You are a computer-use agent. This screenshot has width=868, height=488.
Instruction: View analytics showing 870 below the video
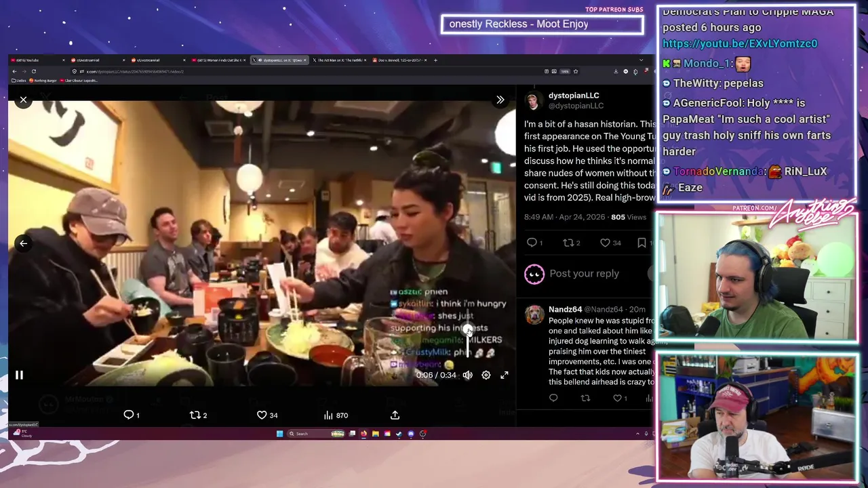[336, 415]
